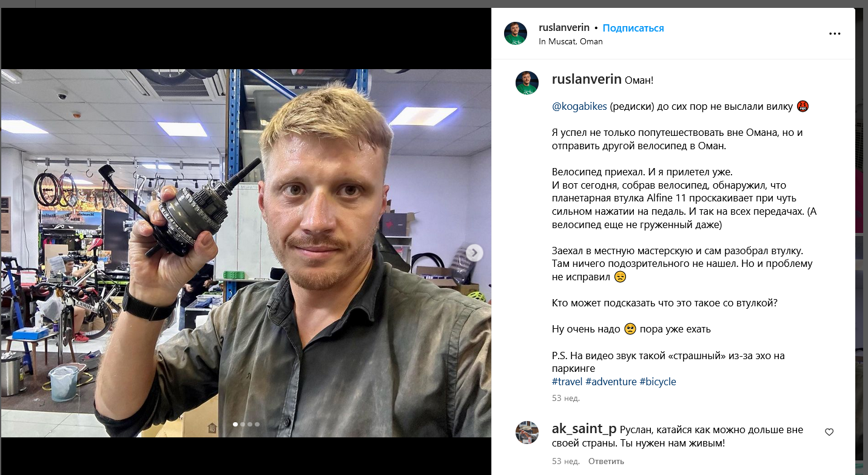Open the #adventure hashtag

611,382
